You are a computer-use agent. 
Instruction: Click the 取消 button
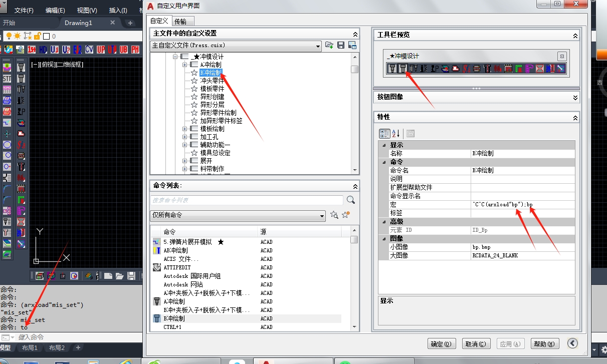pyautogui.click(x=475, y=344)
